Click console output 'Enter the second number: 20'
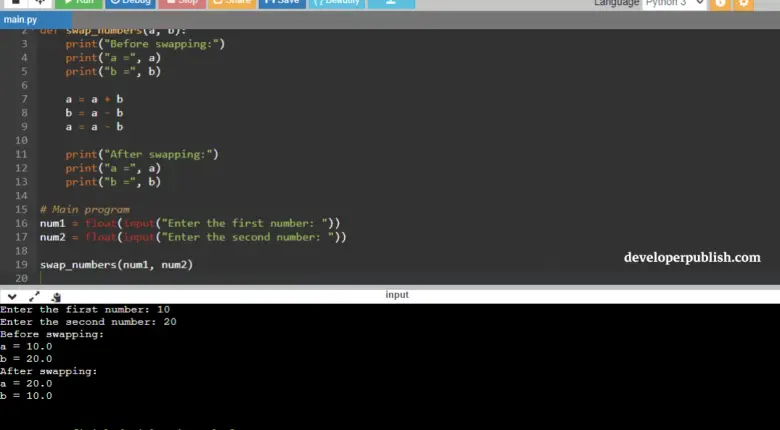Image resolution: width=780 pixels, height=430 pixels. point(88,322)
